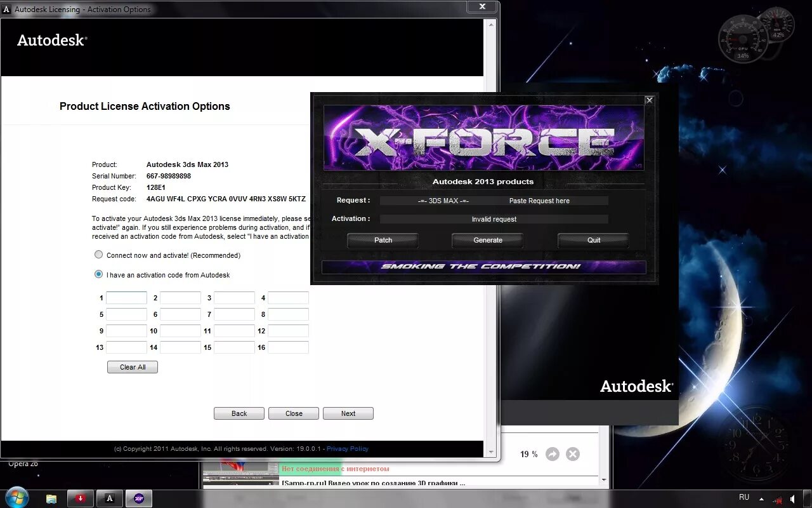Open the volume tray icon
Viewport: 812px width, 508px height.
point(794,500)
